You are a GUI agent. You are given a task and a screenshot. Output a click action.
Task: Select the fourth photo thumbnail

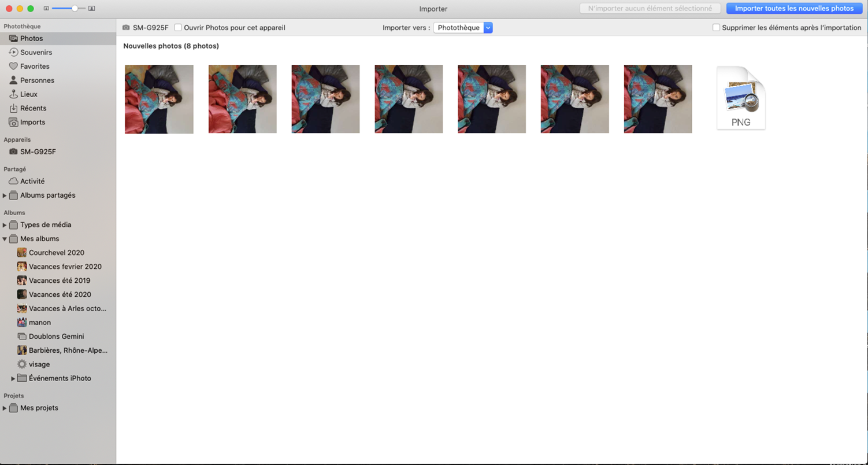point(409,99)
